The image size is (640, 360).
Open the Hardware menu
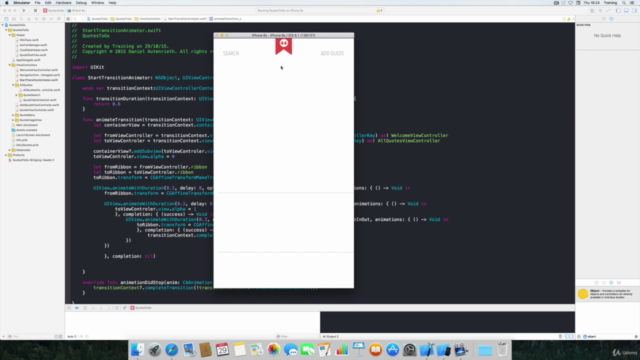(63, 3)
